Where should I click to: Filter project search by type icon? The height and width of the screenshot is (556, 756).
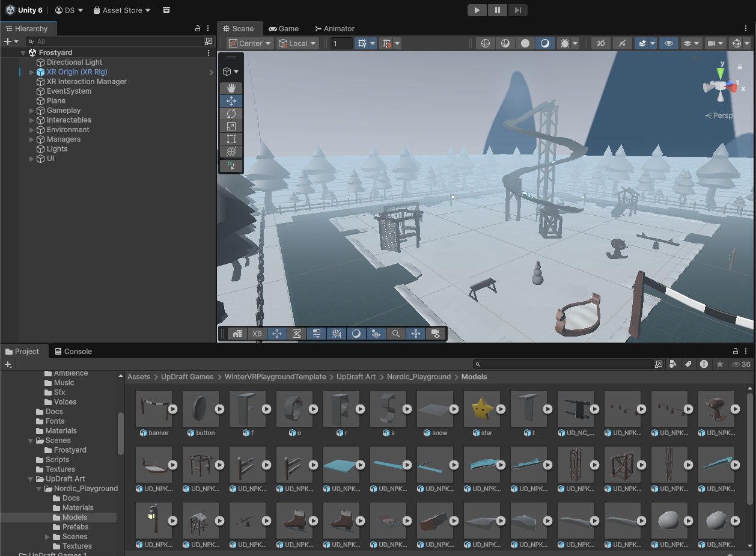coord(673,364)
